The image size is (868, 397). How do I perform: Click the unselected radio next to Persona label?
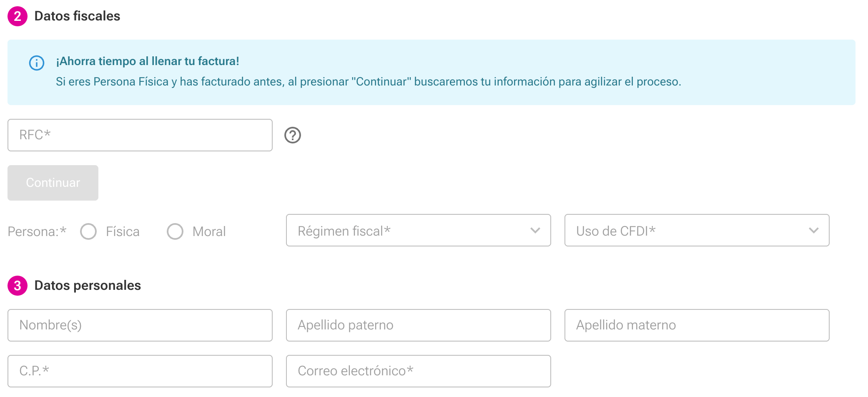click(x=89, y=231)
